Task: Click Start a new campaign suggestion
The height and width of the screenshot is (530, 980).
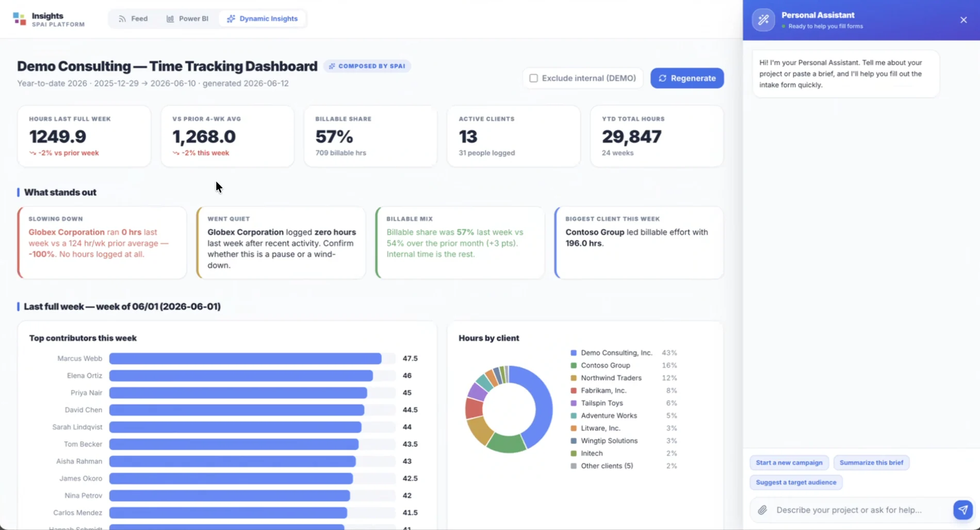Action: (789, 462)
